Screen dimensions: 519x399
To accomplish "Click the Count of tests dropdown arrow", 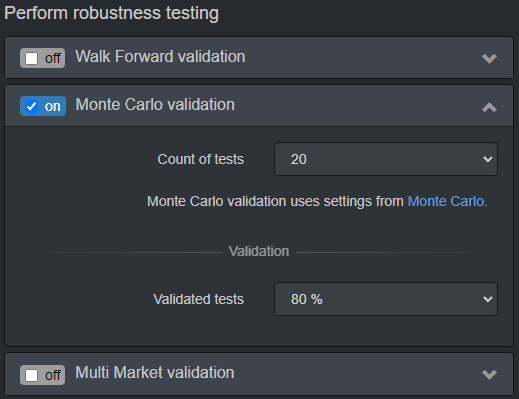I will [x=488, y=159].
